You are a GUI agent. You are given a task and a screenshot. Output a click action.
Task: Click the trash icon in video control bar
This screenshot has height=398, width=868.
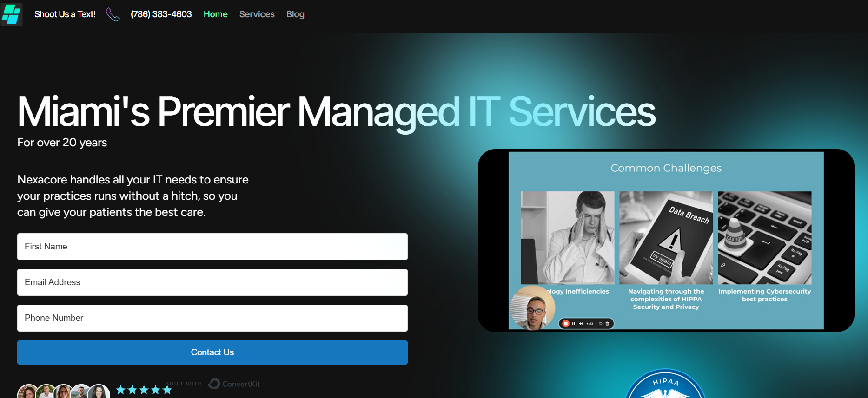pos(607,324)
